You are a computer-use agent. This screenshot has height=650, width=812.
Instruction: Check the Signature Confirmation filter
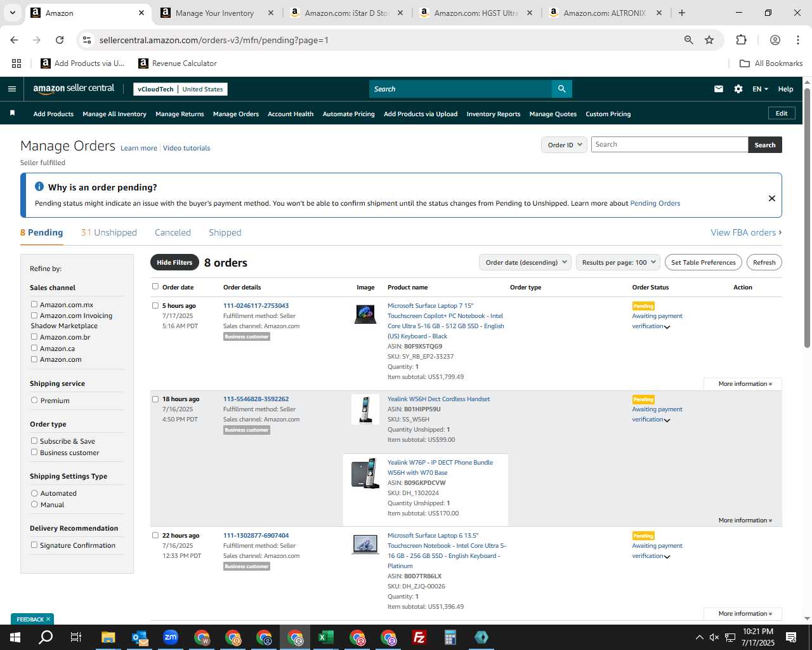34,545
